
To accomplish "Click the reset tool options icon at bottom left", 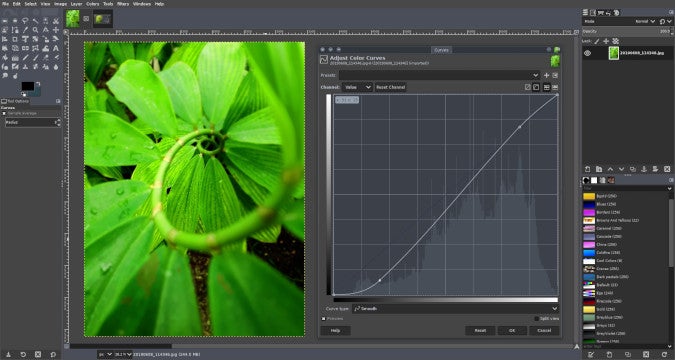I will (x=53, y=354).
